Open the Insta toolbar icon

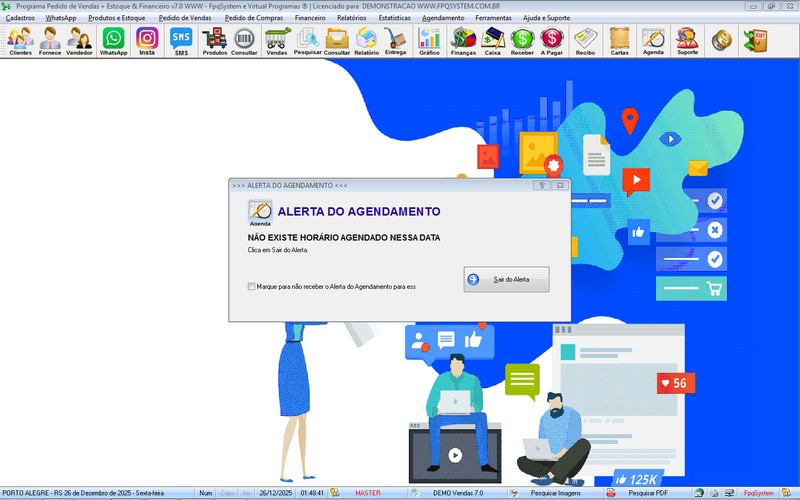[147, 41]
